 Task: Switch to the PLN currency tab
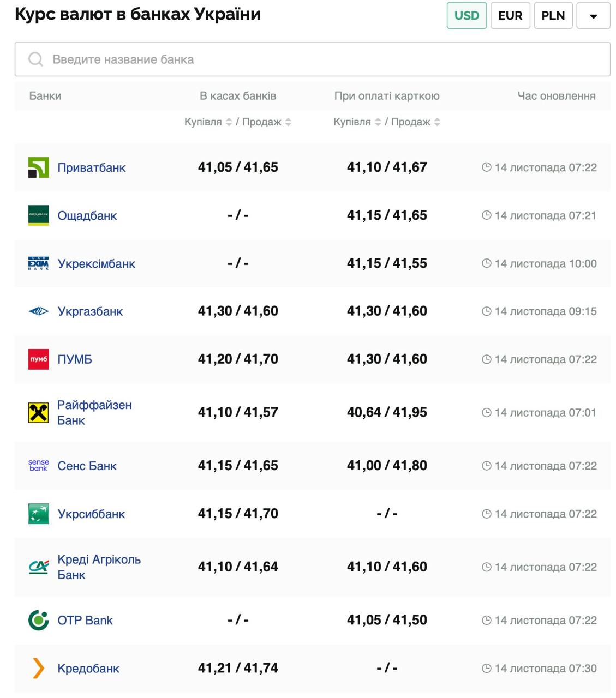coord(553,15)
